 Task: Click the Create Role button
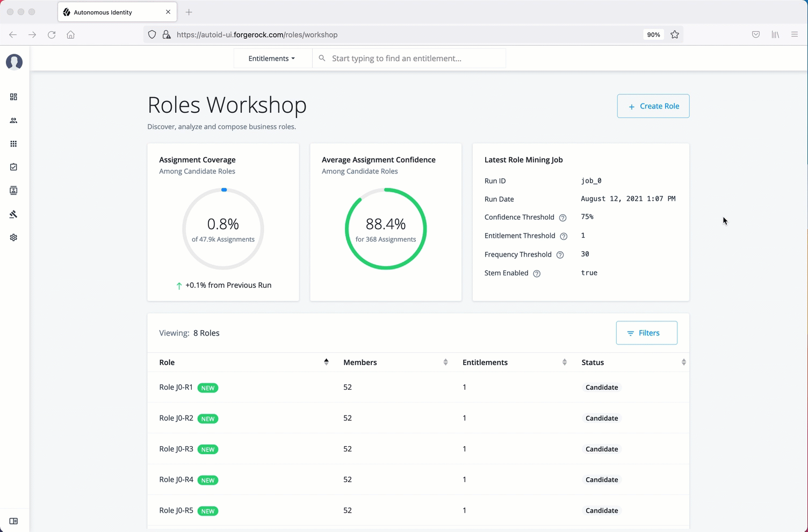(653, 106)
